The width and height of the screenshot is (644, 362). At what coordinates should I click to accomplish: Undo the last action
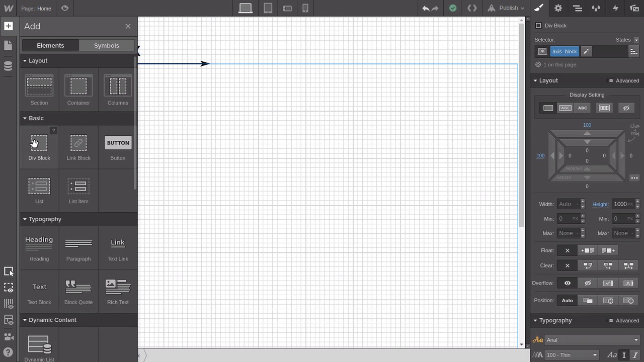(426, 8)
